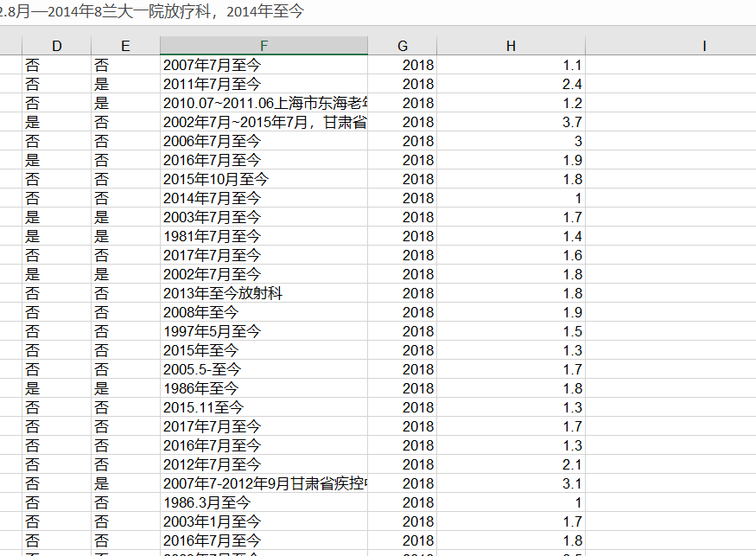This screenshot has width=756, height=556.
Task: Select column E header
Action: [125, 46]
